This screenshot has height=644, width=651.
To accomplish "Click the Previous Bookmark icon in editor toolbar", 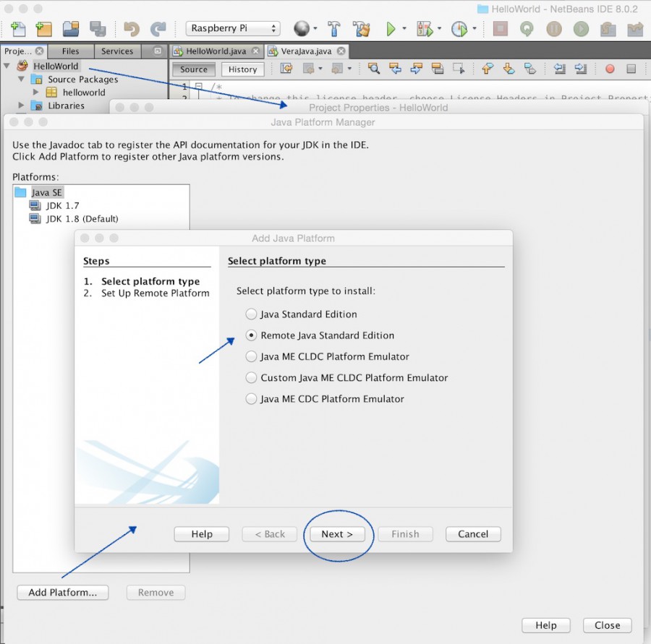I will (x=488, y=69).
